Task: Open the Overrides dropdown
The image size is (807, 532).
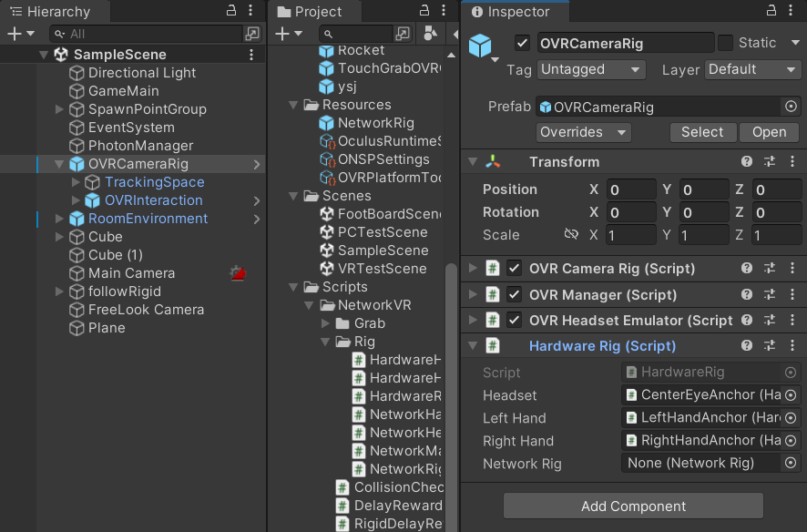Action: [584, 132]
